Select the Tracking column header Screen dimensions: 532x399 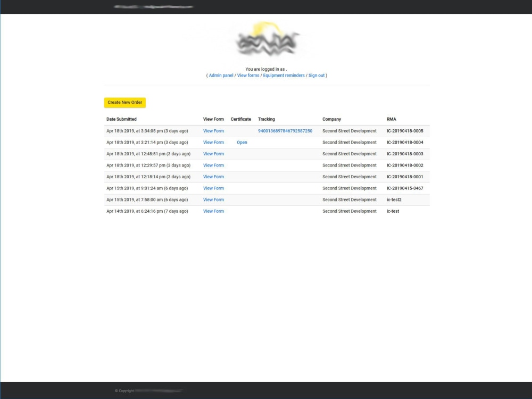267,119
